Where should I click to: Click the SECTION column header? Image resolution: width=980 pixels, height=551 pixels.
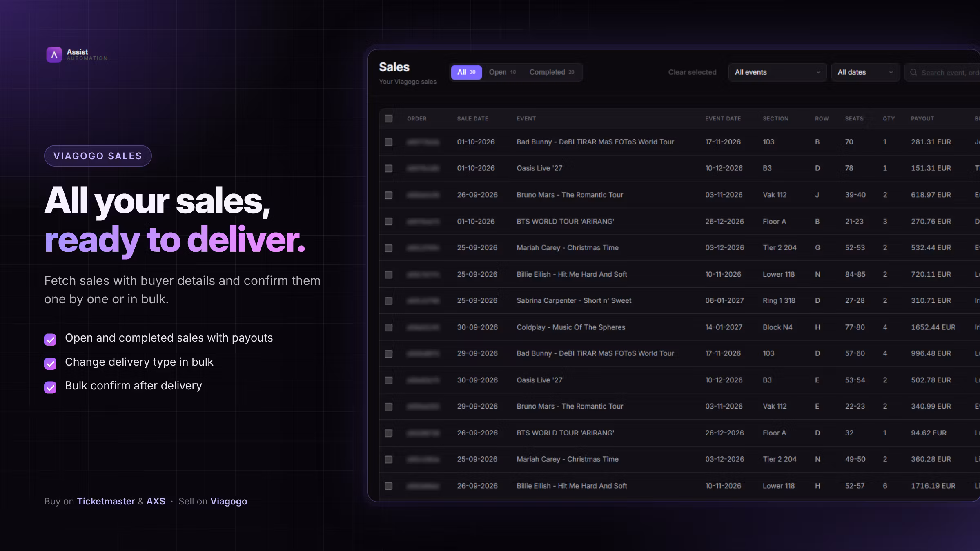(775, 118)
